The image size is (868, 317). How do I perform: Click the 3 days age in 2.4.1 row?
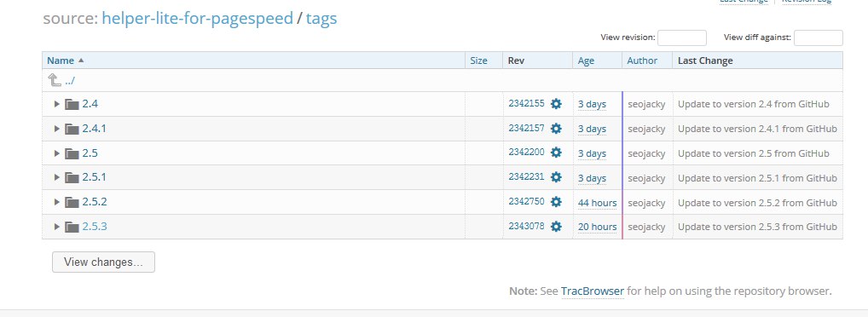[x=592, y=129]
